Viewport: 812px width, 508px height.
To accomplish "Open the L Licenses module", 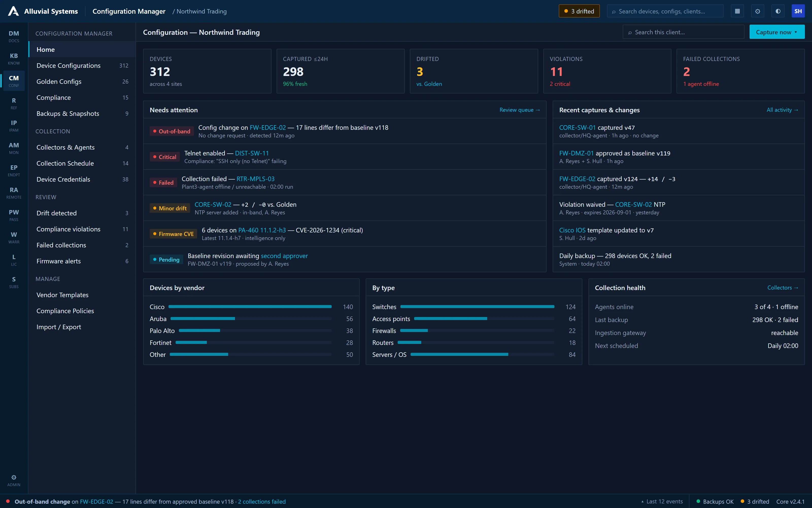I will (x=14, y=260).
